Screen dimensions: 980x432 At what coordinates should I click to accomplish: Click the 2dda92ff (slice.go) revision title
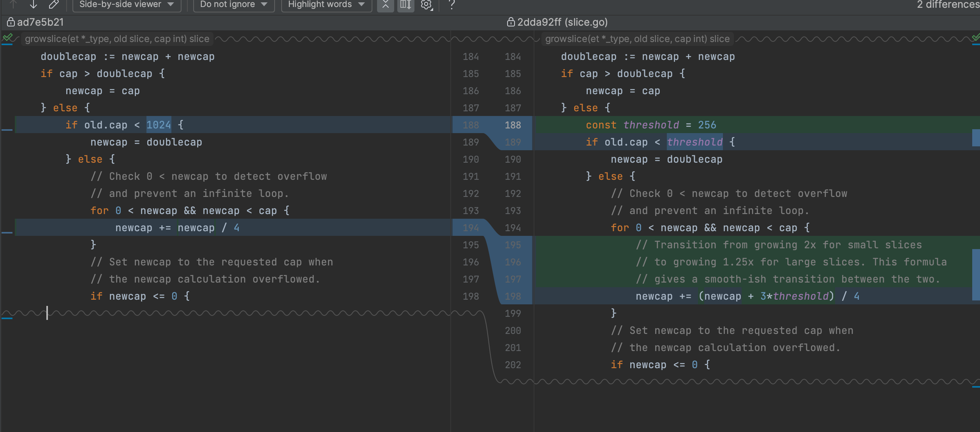pos(562,22)
